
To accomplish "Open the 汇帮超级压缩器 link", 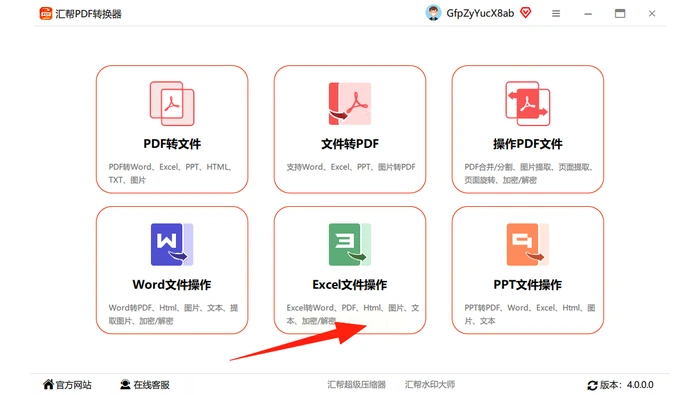I will [356, 385].
